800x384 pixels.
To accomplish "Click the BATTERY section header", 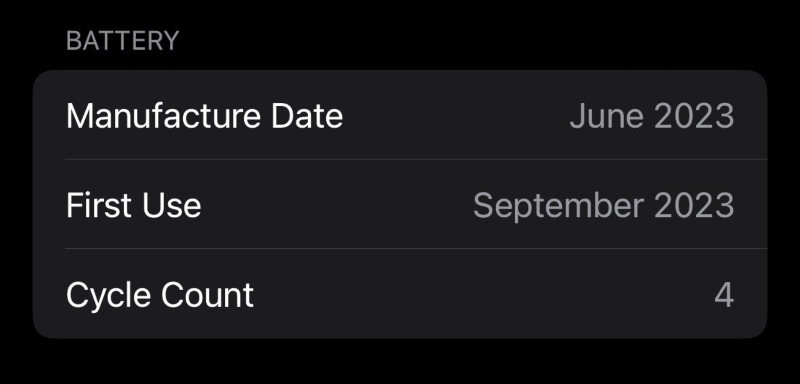I will tap(122, 41).
